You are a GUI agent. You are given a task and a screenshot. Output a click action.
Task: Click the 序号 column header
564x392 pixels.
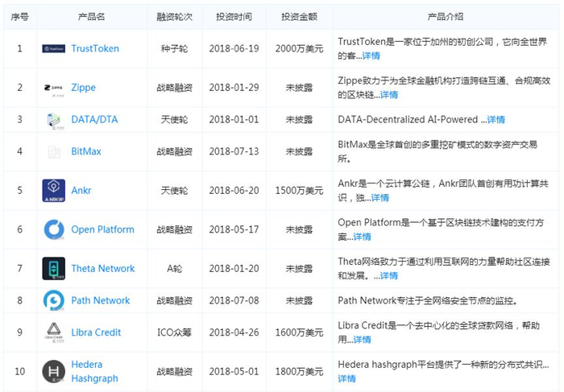pos(20,17)
